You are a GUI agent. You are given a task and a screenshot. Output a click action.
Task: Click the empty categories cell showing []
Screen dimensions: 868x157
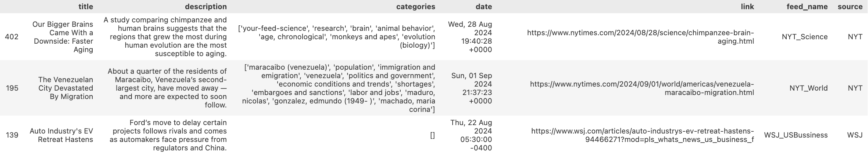click(x=433, y=135)
